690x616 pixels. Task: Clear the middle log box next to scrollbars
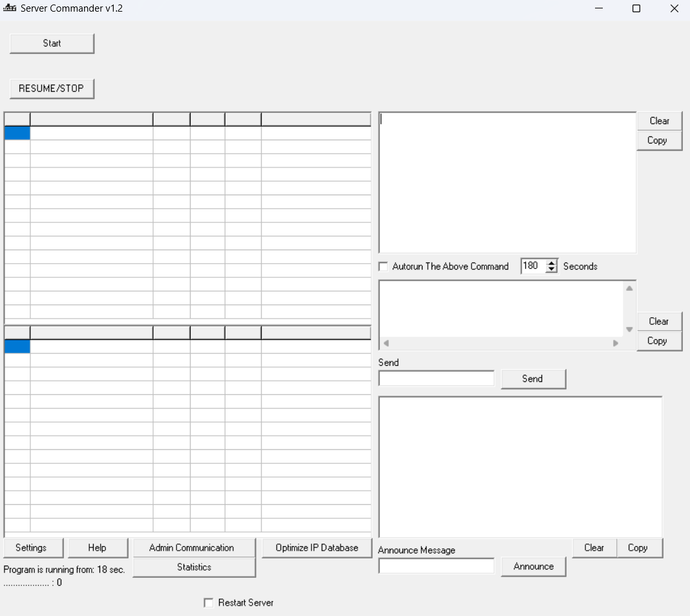(659, 321)
